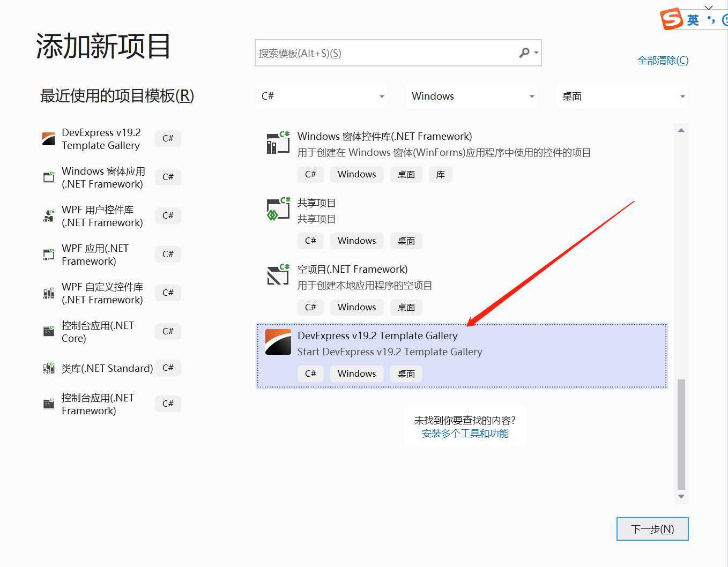The height and width of the screenshot is (567, 728).
Task: Click Windows 窗体控件库 template icon
Action: [278, 143]
